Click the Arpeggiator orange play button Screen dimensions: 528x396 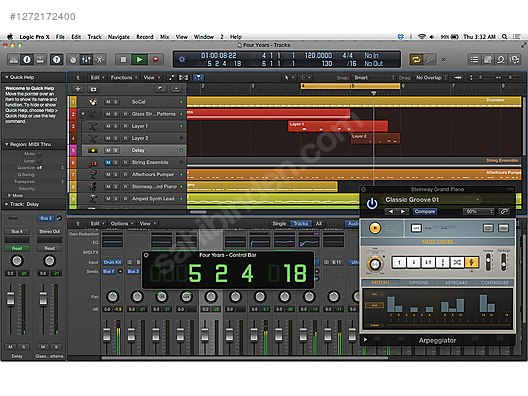(375, 228)
